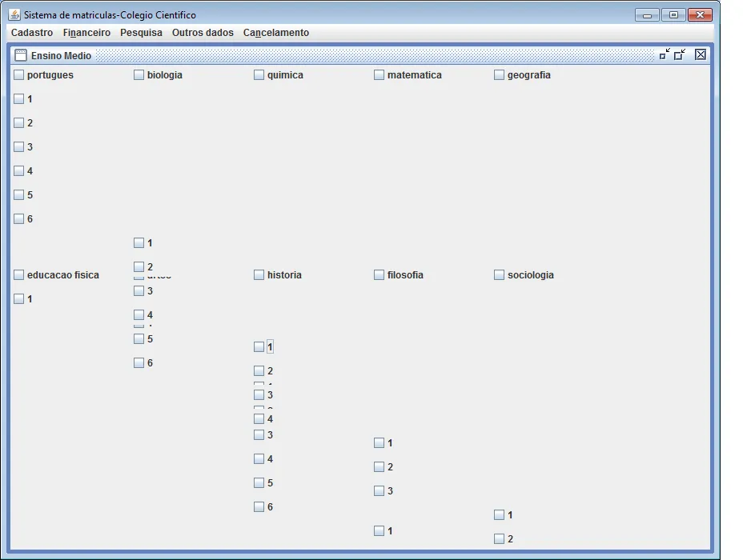Open the Cancelamento menu
751x560 pixels.
pyautogui.click(x=276, y=33)
